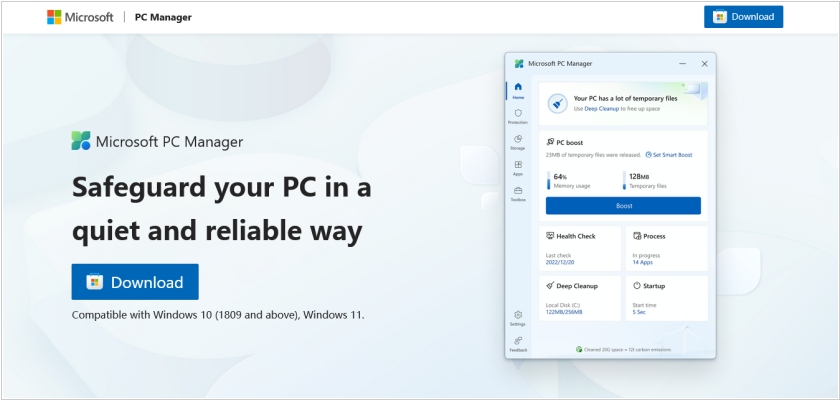Screen dimensions: 840x400
Task: Click the PC boost rocket icon
Action: coord(550,142)
